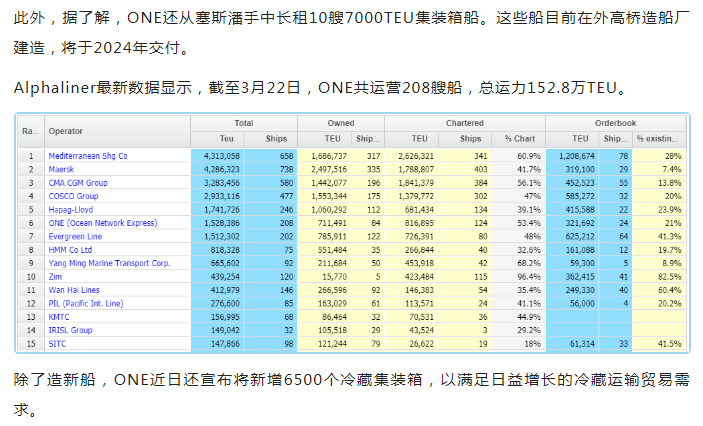
Task: Open the Hapag-Lloyd operator link
Action: 71,209
